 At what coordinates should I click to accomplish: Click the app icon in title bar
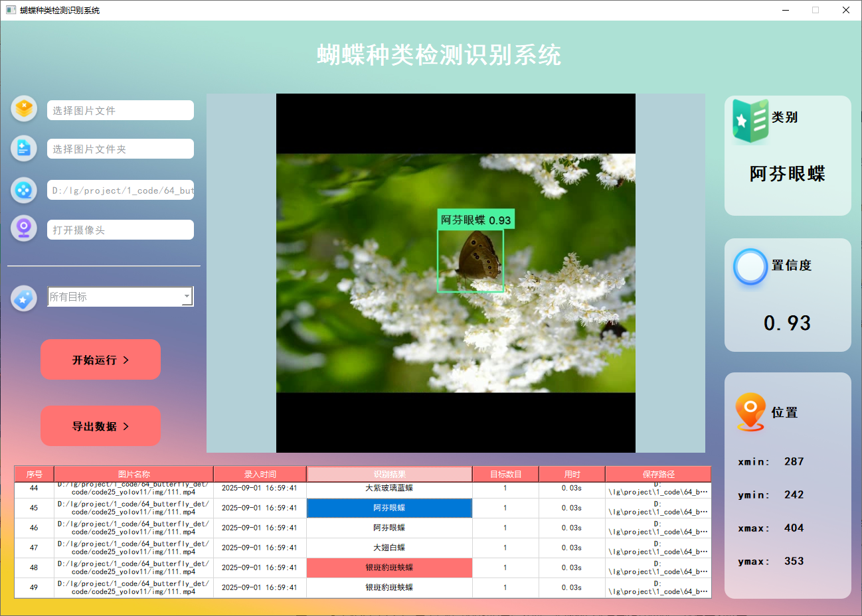(11, 10)
